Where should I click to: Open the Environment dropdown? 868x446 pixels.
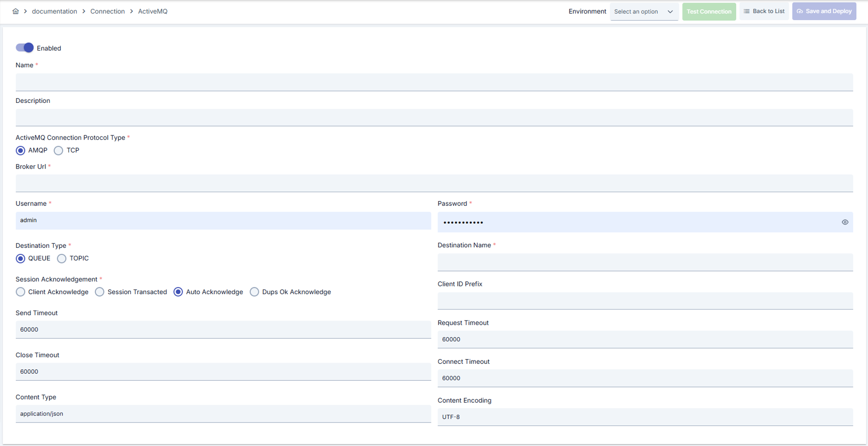pyautogui.click(x=644, y=12)
